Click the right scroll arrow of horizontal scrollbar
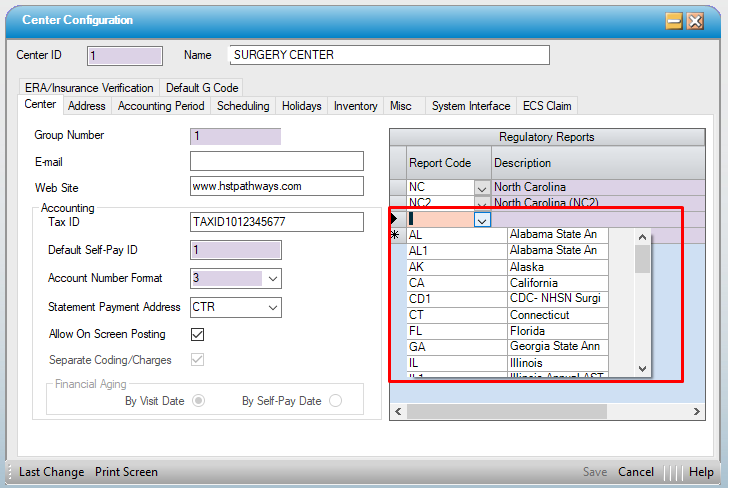 click(x=697, y=411)
